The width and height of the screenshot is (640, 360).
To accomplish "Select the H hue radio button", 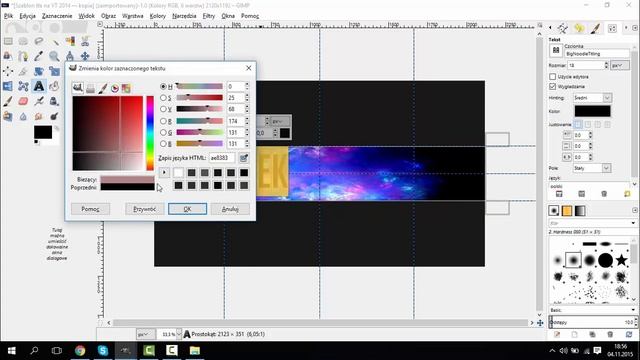I will [x=163, y=87].
